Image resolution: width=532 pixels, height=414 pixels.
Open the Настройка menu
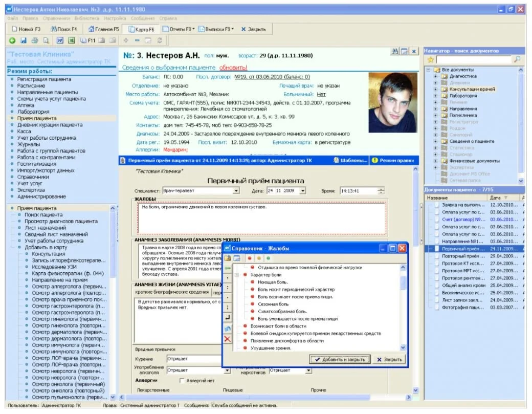pos(115,18)
